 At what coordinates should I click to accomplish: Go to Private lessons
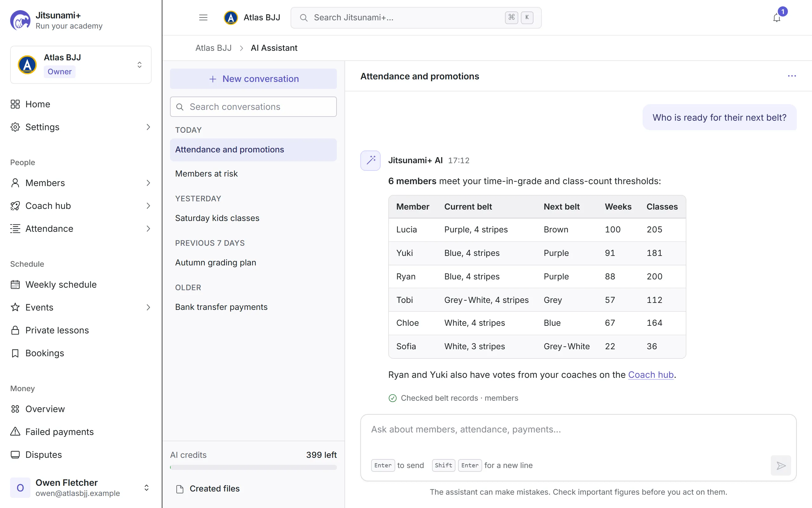[81, 330]
